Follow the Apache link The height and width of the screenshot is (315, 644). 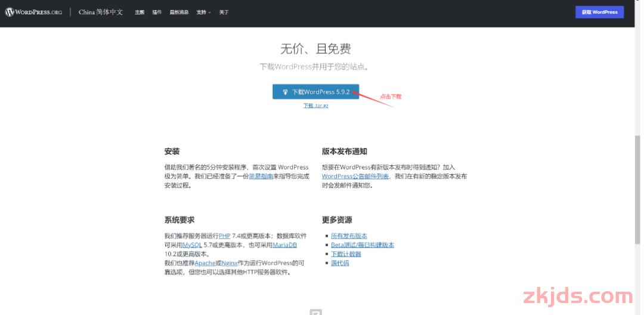[205, 263]
